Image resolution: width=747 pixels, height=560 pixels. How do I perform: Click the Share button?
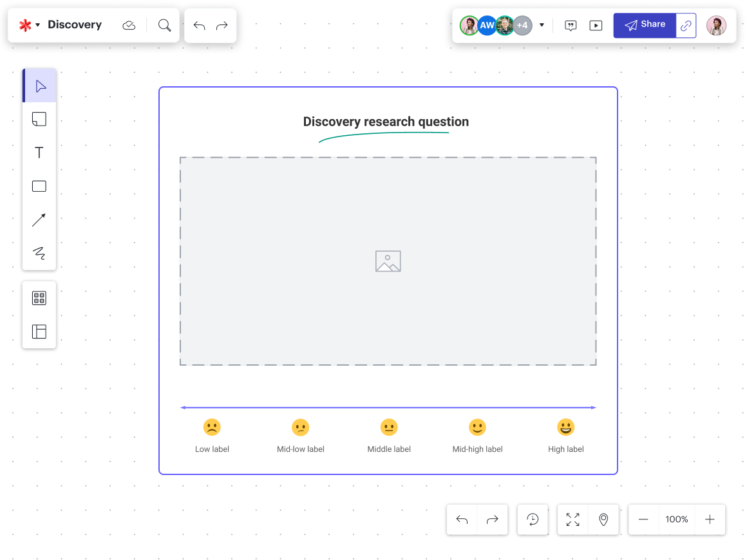tap(645, 25)
